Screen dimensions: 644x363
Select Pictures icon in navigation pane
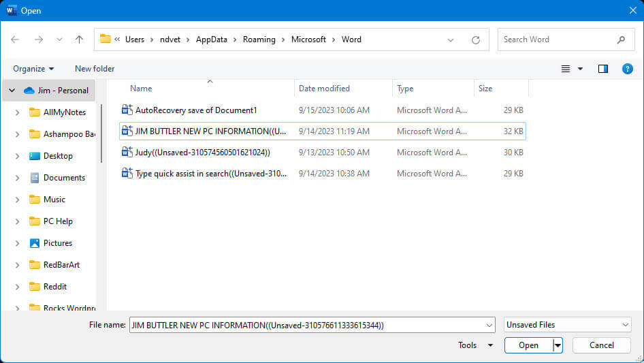pos(35,243)
